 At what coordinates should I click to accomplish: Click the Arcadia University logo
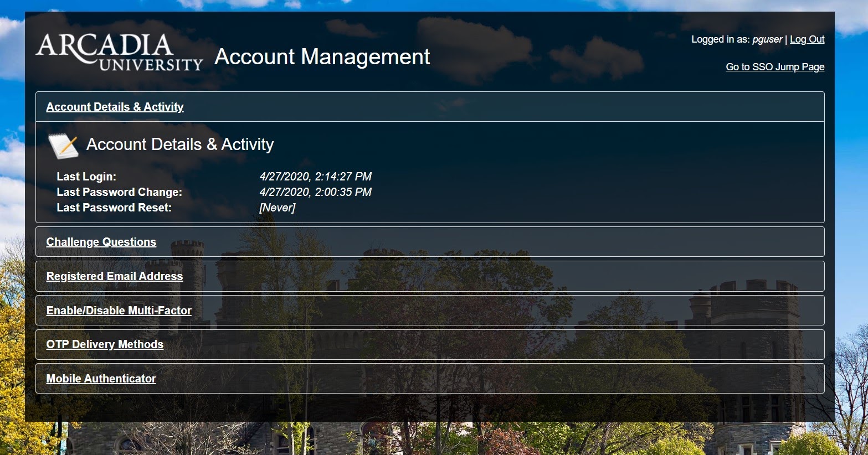click(119, 53)
